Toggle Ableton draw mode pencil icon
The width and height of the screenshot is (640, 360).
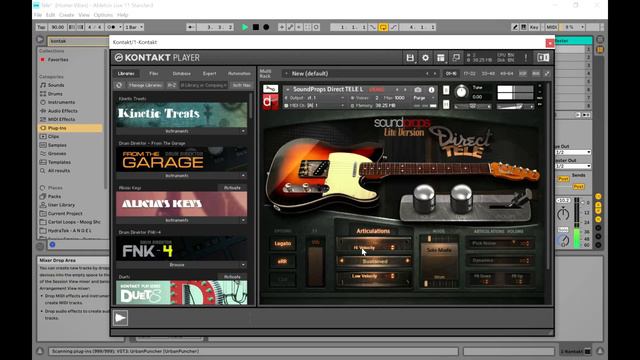pyautogui.click(x=515, y=27)
